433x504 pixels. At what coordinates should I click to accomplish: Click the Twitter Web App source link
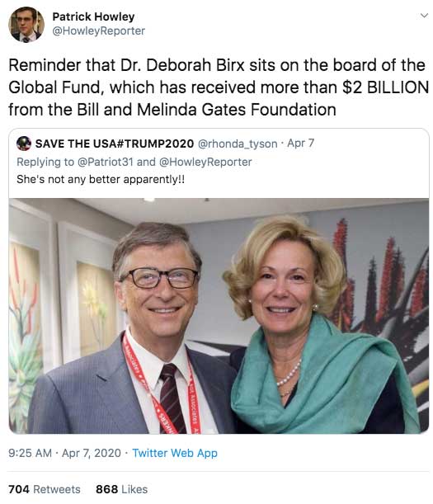[x=175, y=453]
